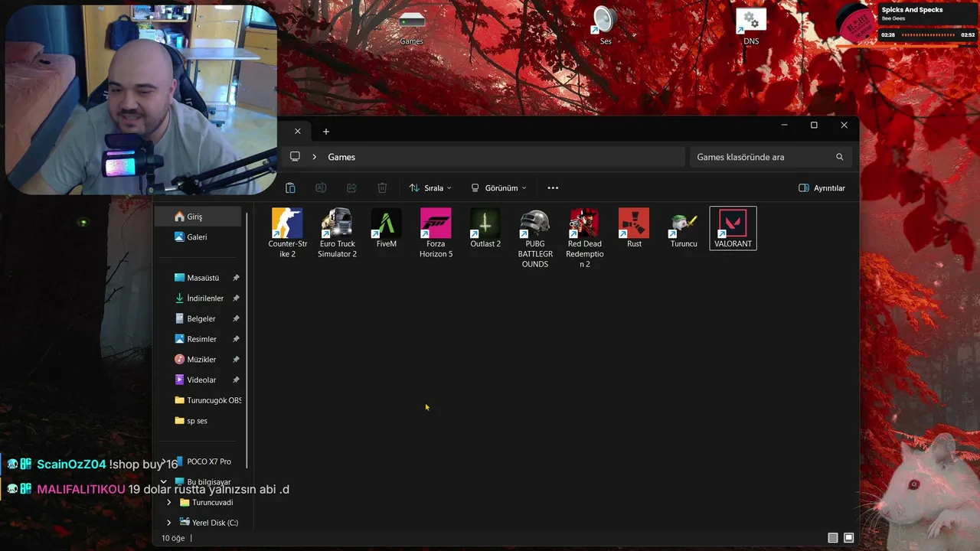Expand the Turuncuvadi tree node
Screen dimensions: 980x551
tap(169, 503)
